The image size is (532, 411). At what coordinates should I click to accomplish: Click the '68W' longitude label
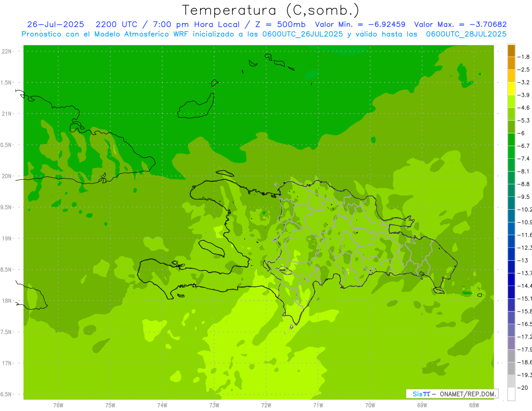474,405
